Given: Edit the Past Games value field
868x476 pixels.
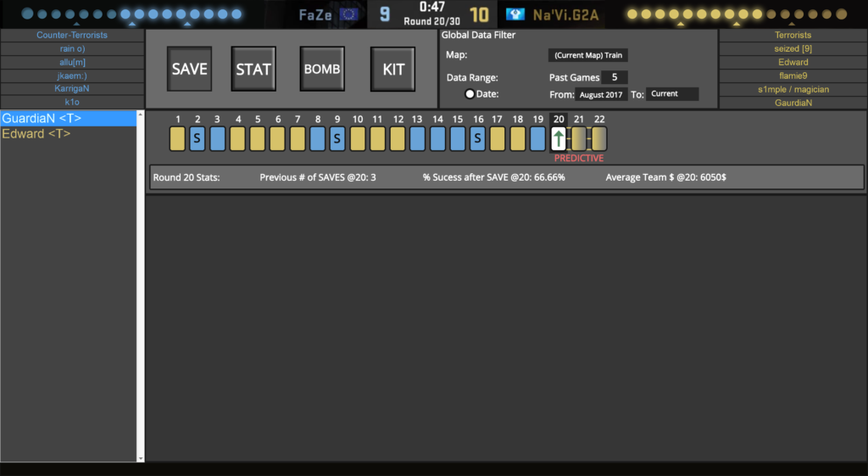Looking at the screenshot, I should (615, 77).
